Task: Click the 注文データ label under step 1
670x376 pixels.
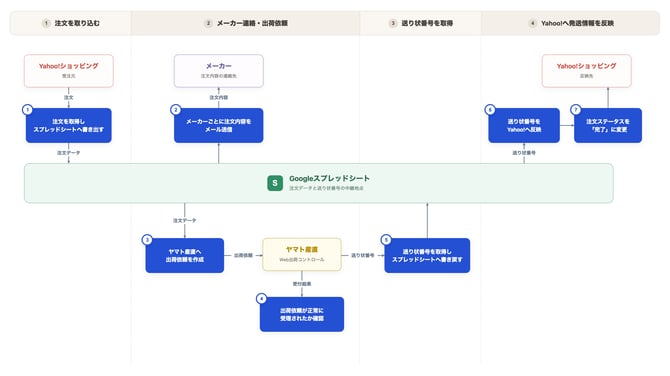Action: pos(69,153)
